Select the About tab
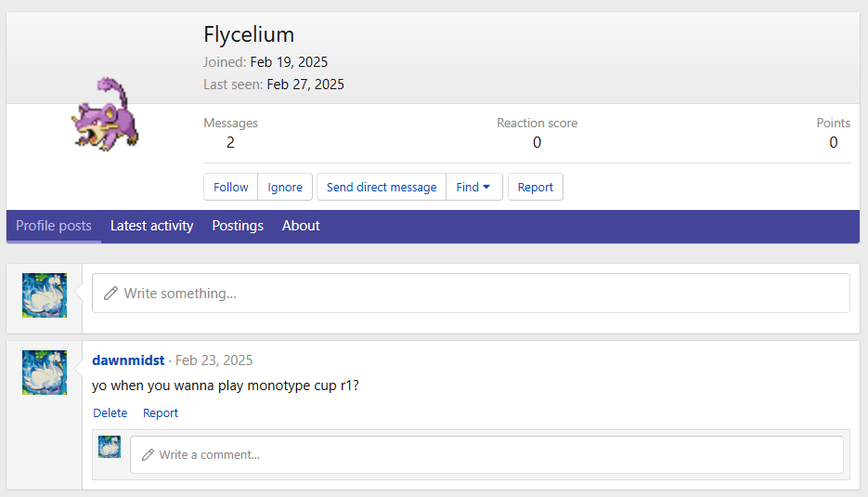This screenshot has height=497, width=868. tap(301, 226)
